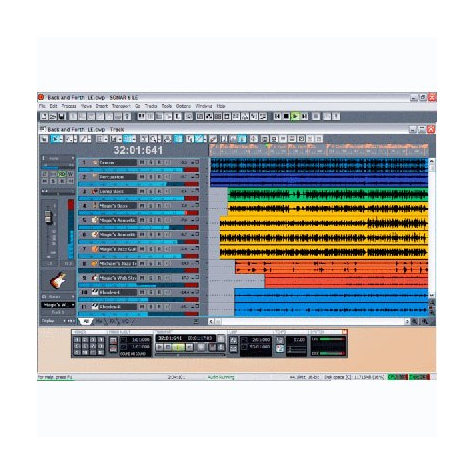Minimize track 5 strip
This screenshot has width=475, height=475.
click(193, 221)
